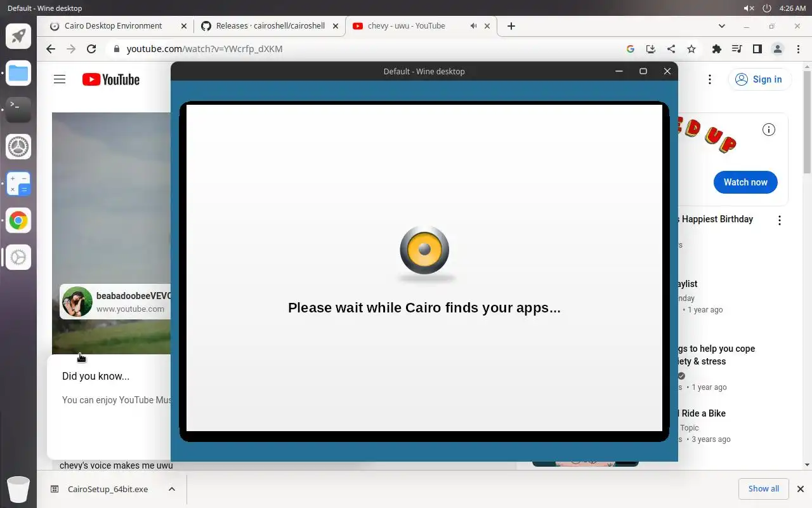
Task: Go to the YouTube home logo
Action: pyautogui.click(x=111, y=79)
